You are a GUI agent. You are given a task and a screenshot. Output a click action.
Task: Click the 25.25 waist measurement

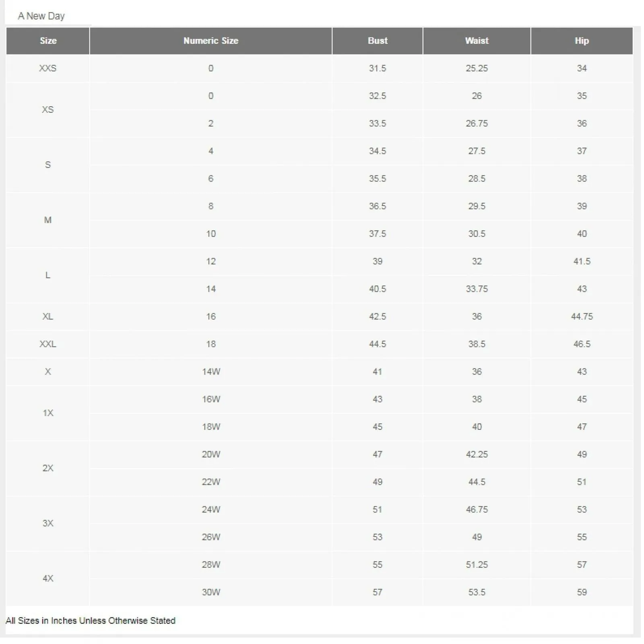[x=477, y=68]
